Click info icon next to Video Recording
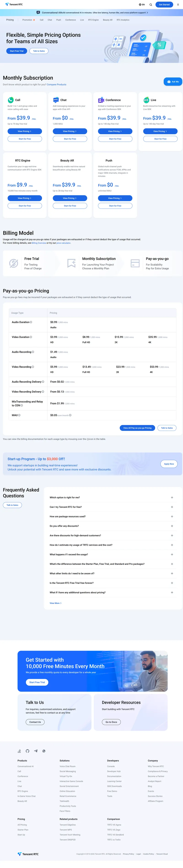The height and width of the screenshot is (868, 183). 33,367
